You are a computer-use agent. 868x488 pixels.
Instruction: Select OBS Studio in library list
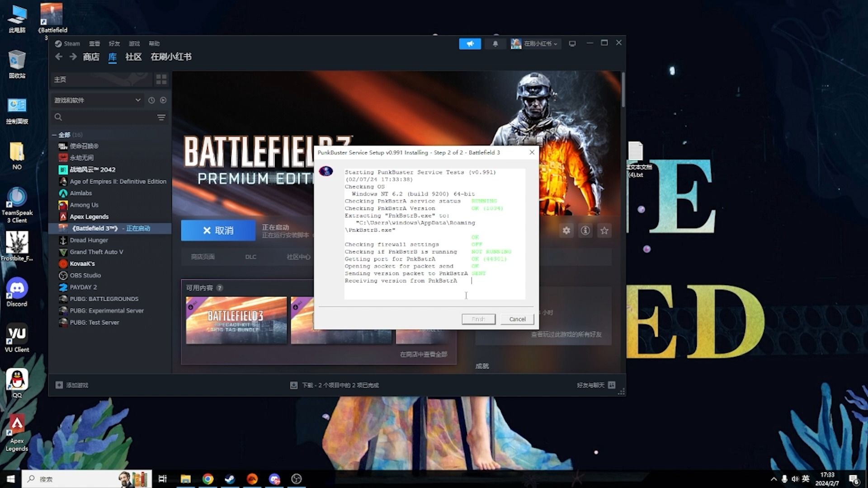point(110,276)
